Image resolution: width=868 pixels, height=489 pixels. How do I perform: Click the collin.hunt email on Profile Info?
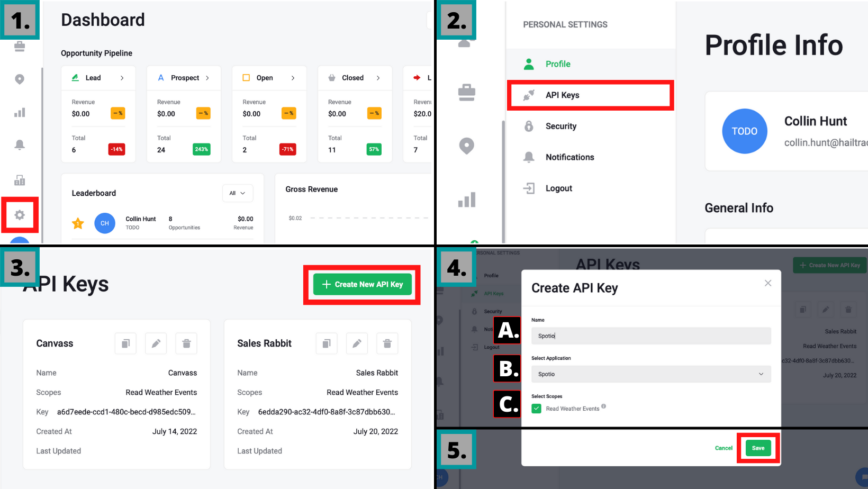point(826,143)
